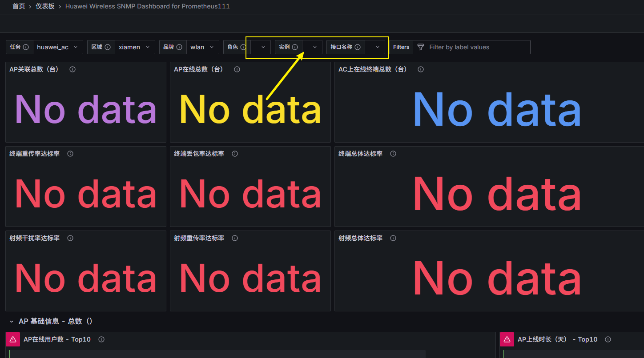The image size is (644, 358).
Task: Click the filter funnel icon in Filters
Action: point(421,47)
